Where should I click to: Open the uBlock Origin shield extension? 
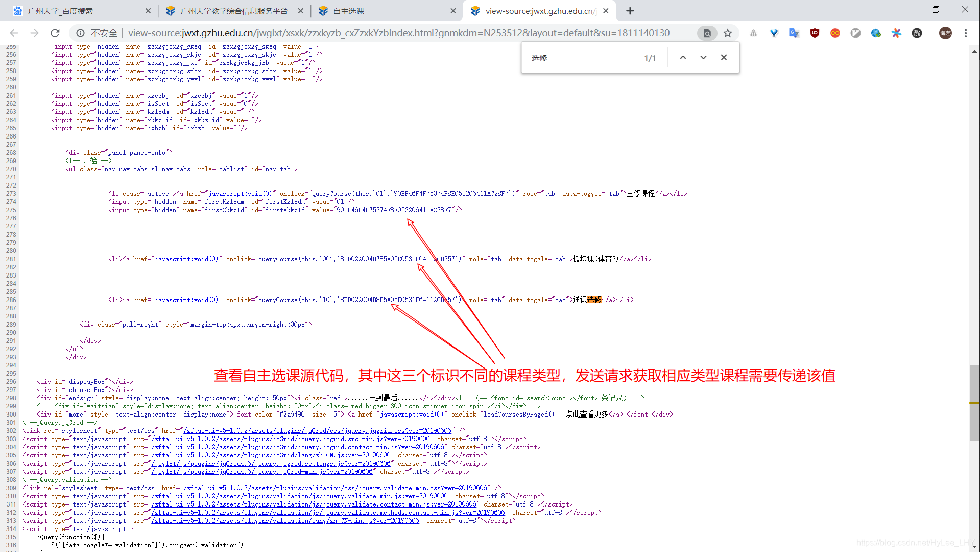815,33
